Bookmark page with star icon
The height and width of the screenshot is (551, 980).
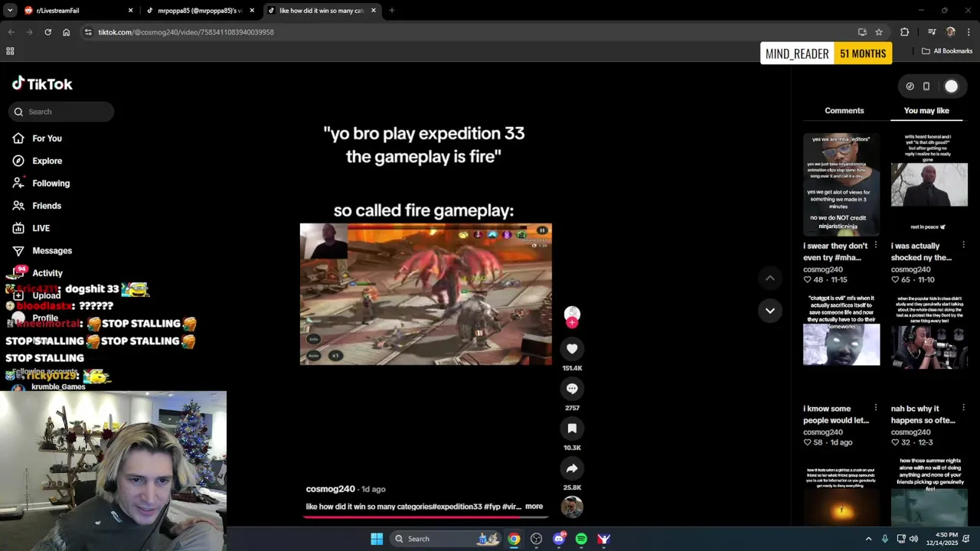coord(879,32)
